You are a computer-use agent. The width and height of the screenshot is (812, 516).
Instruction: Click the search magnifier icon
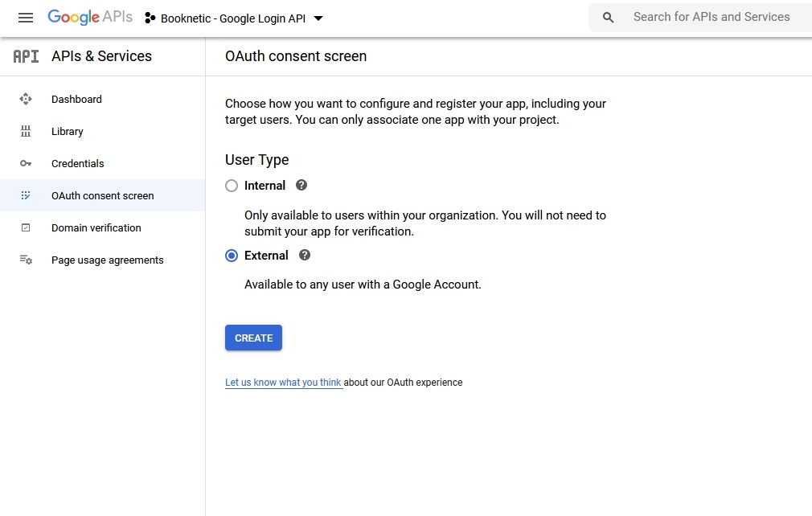608,17
